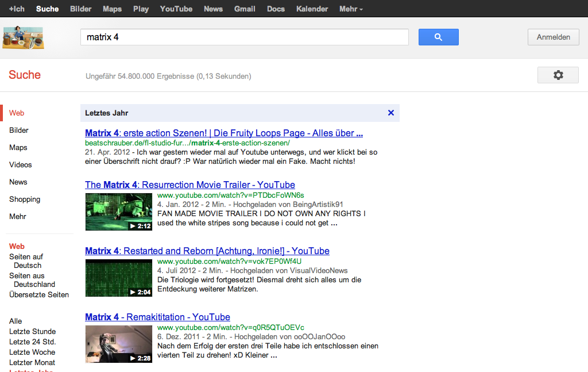Click URL youtube.com/watch?v=q0R5QTuOEVc
The height and width of the screenshot is (372, 588).
(231, 327)
